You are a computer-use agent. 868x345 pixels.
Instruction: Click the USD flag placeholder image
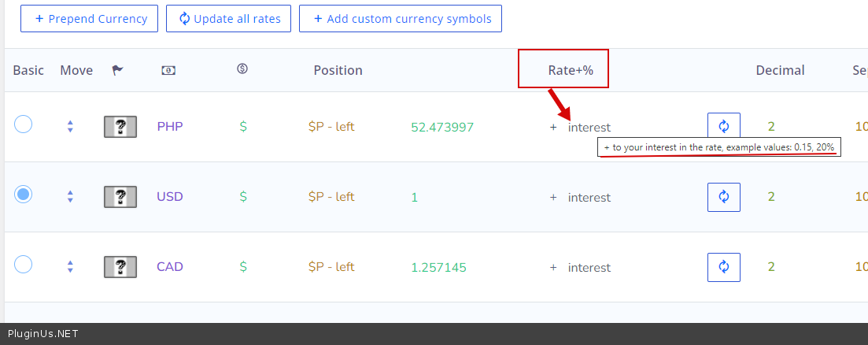click(120, 197)
